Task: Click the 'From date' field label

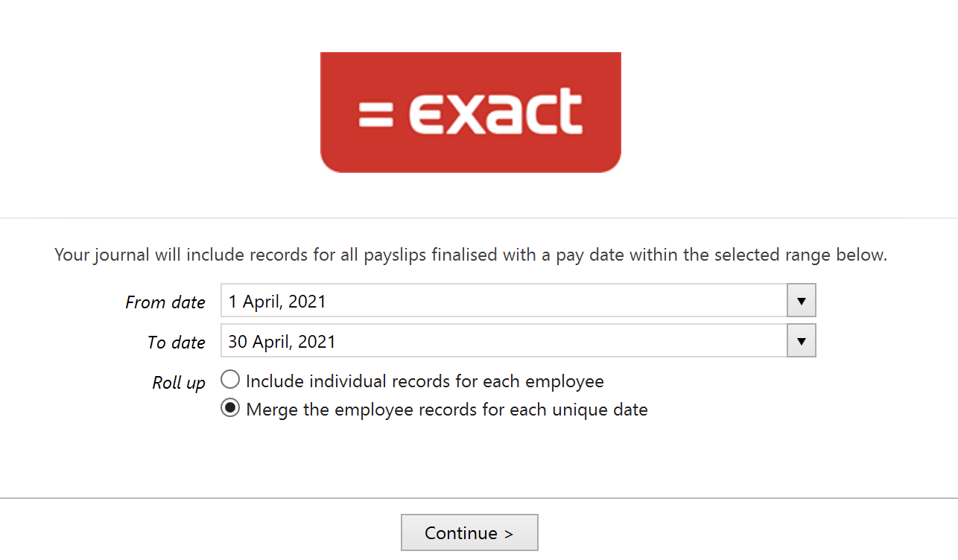Action: [x=165, y=302]
